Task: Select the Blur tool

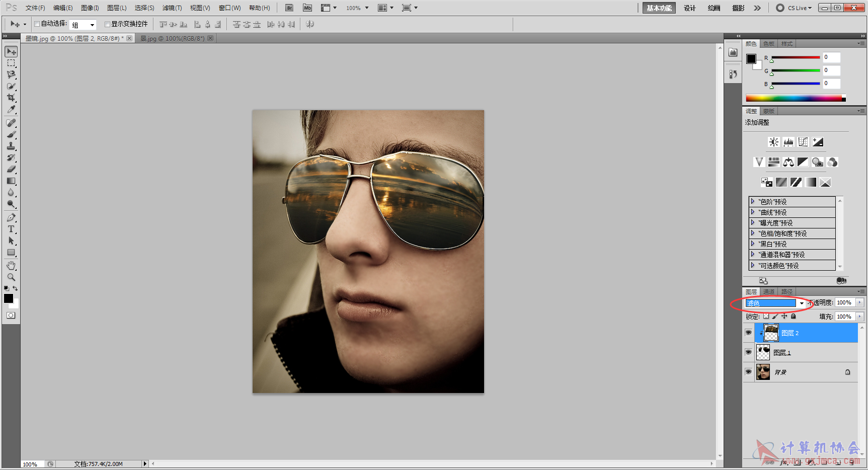Action: coord(11,192)
